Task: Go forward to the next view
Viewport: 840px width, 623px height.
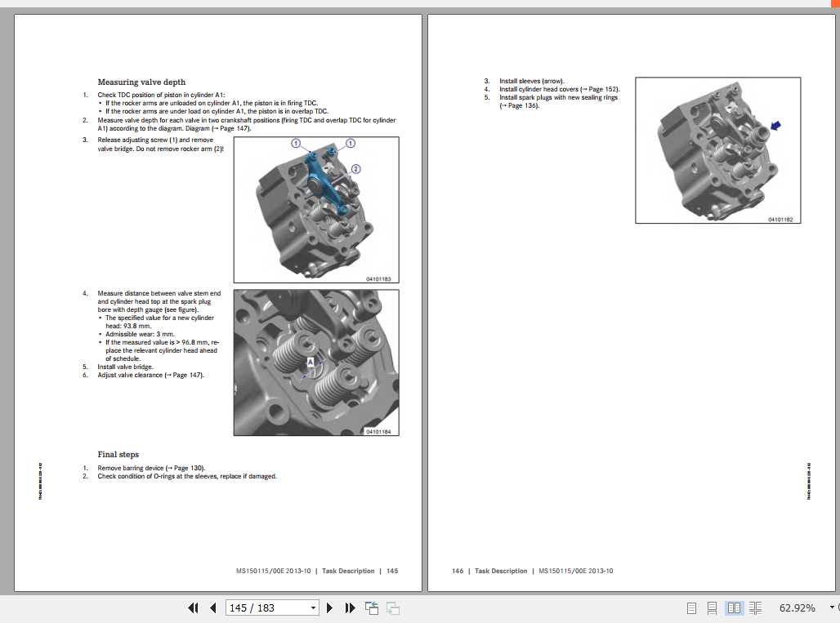Action: pos(392,607)
